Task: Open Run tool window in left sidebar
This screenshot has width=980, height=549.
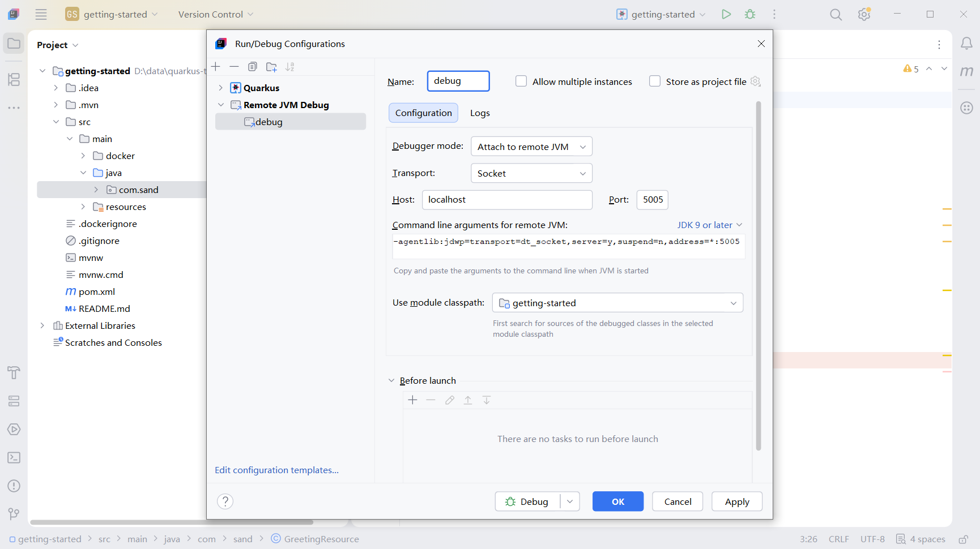Action: (x=14, y=429)
